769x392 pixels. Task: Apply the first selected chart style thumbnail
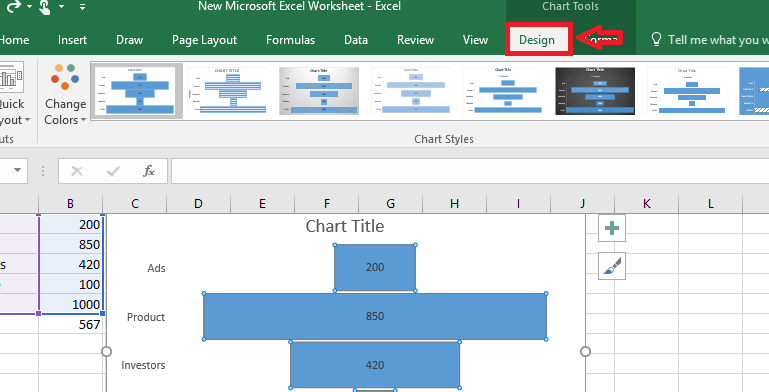[x=137, y=91]
